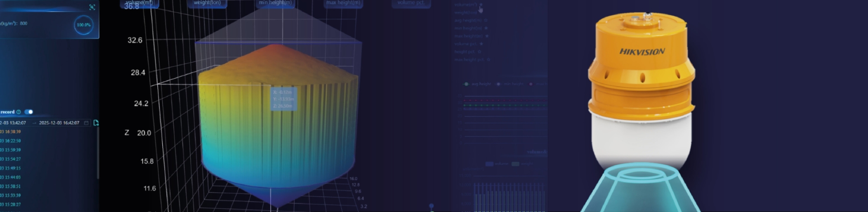Toggle the marker next to height pct. in list
This screenshot has height=212, width=868.
click(x=480, y=52)
